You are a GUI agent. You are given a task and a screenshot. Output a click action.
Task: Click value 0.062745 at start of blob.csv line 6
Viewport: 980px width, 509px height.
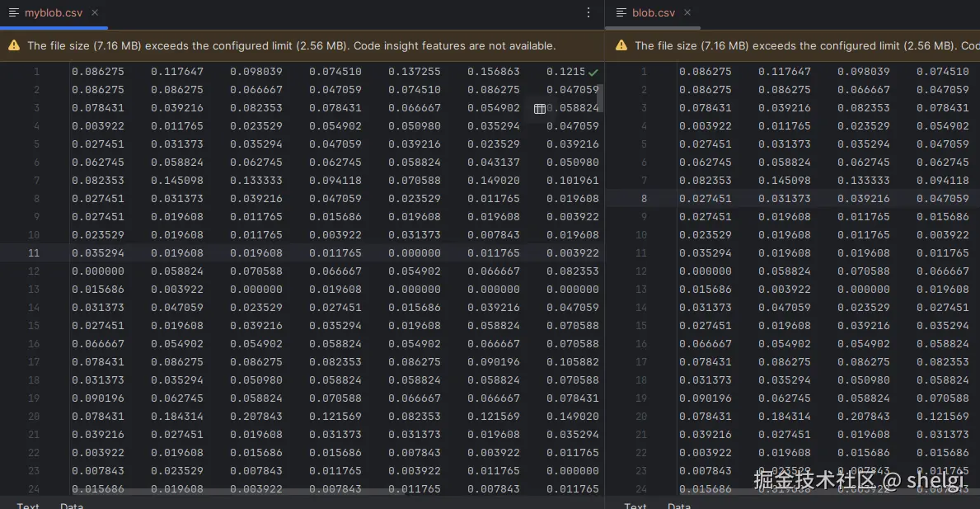[705, 163]
